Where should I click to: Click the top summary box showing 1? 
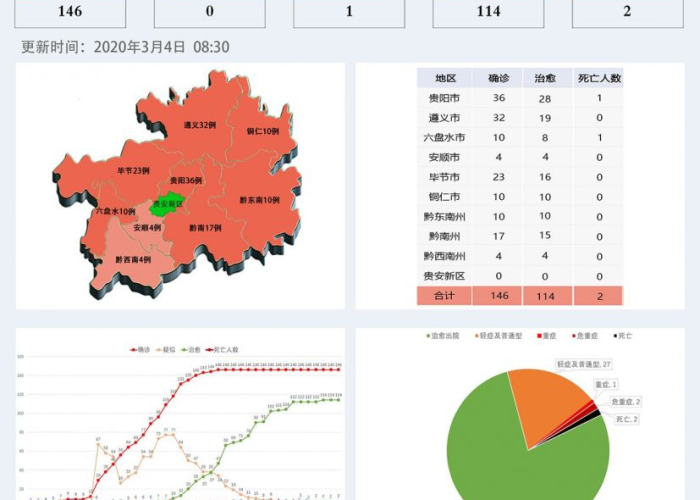point(349,13)
